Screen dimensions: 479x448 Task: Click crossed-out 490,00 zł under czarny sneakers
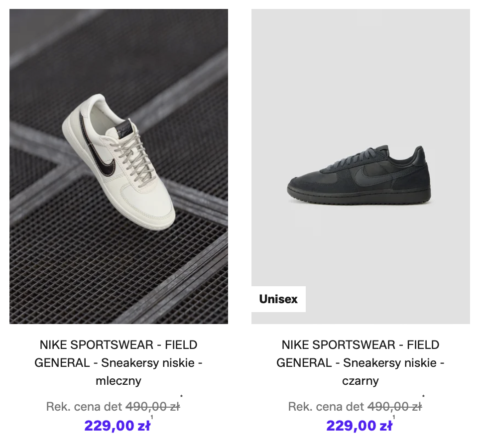click(x=394, y=407)
